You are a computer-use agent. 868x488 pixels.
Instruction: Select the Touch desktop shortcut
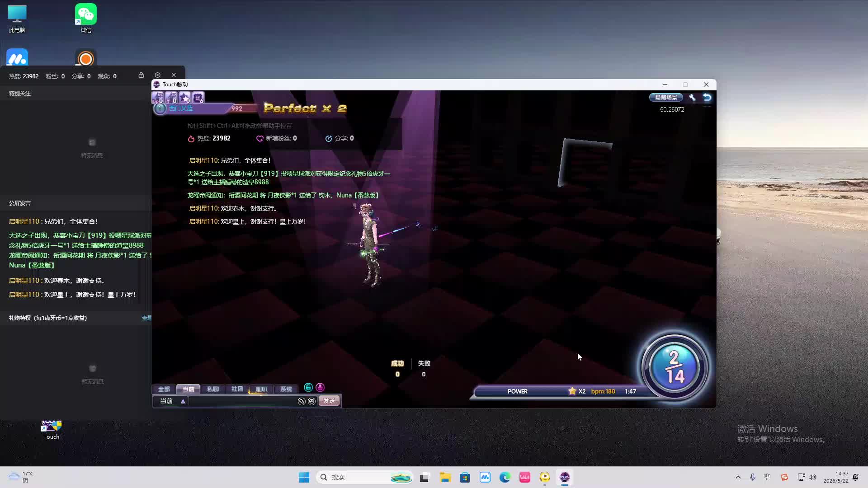point(51,430)
